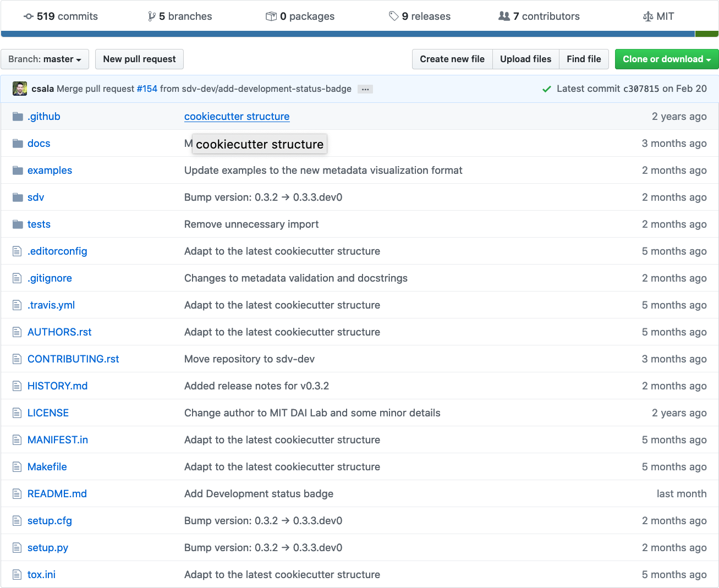Open the c307815 latest commit hash

tap(641, 89)
